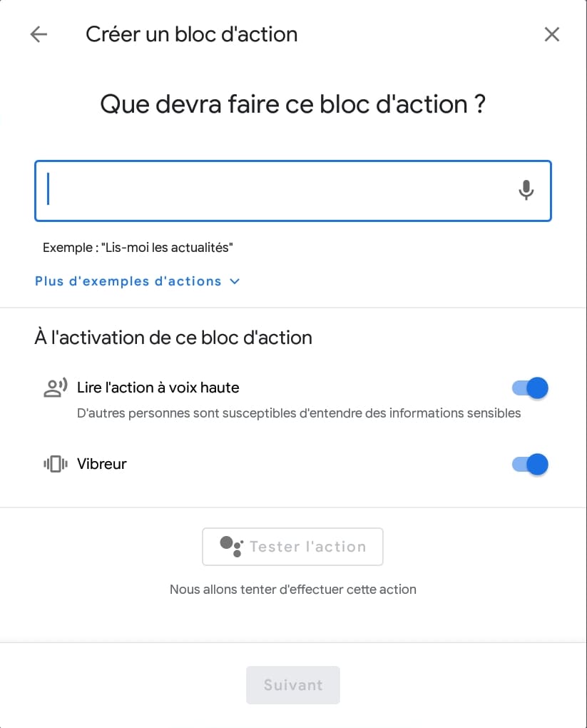Screen dimensions: 587x728
Task: Click the "Nous allons tenter d'effectuer cette action" note
Action: (292, 590)
